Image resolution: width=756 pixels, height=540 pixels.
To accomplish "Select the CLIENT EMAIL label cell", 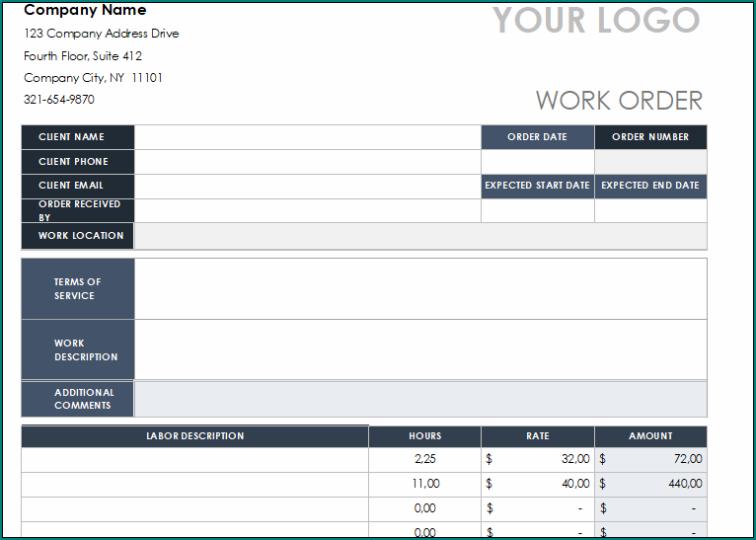I will click(78, 186).
